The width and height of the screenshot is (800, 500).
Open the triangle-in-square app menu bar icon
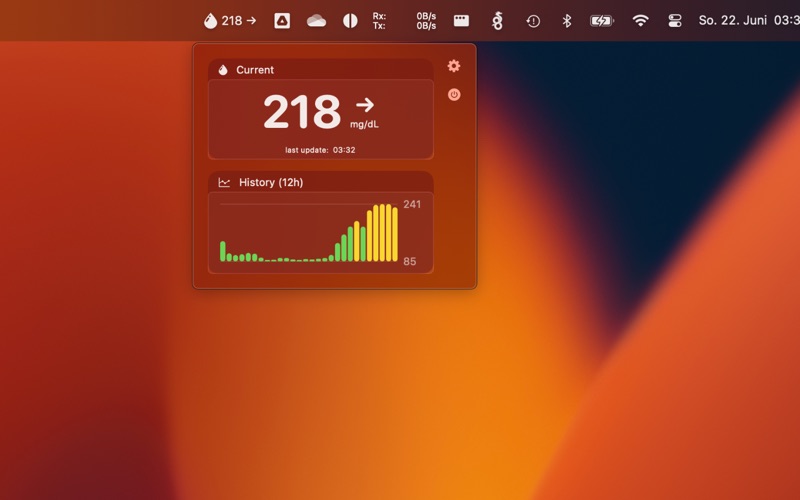point(282,21)
